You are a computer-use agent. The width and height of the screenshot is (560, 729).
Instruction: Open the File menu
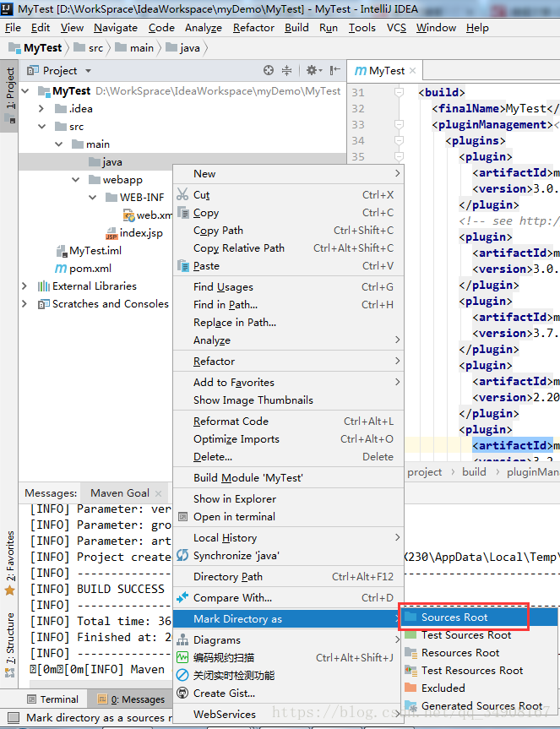[x=13, y=28]
